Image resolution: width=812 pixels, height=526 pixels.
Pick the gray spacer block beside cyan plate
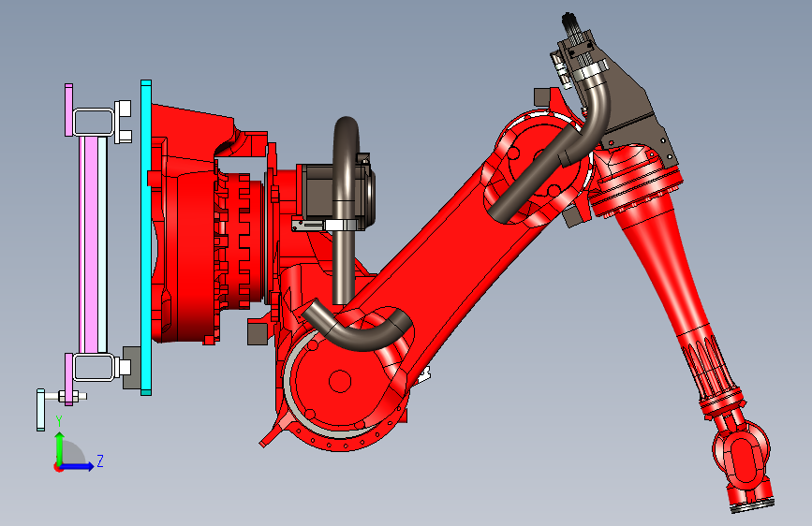[131, 368]
